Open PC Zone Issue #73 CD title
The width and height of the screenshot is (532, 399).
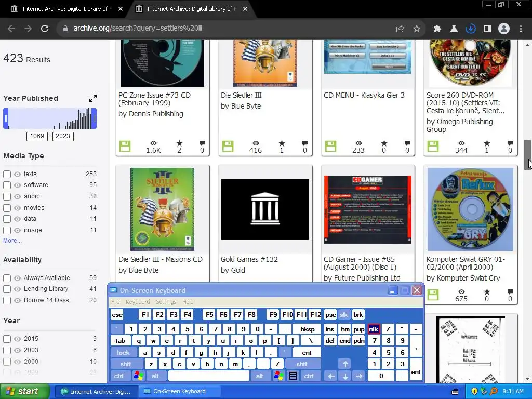click(x=154, y=99)
